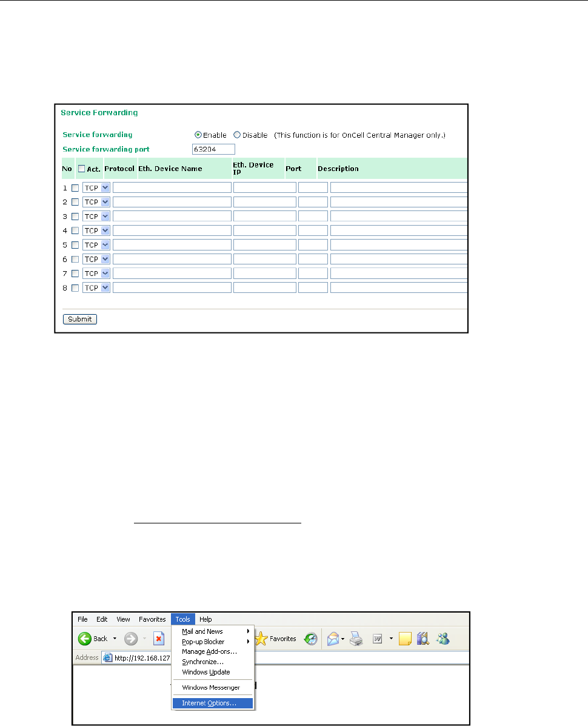
Task: Click the Print icon
Action: 356,639
